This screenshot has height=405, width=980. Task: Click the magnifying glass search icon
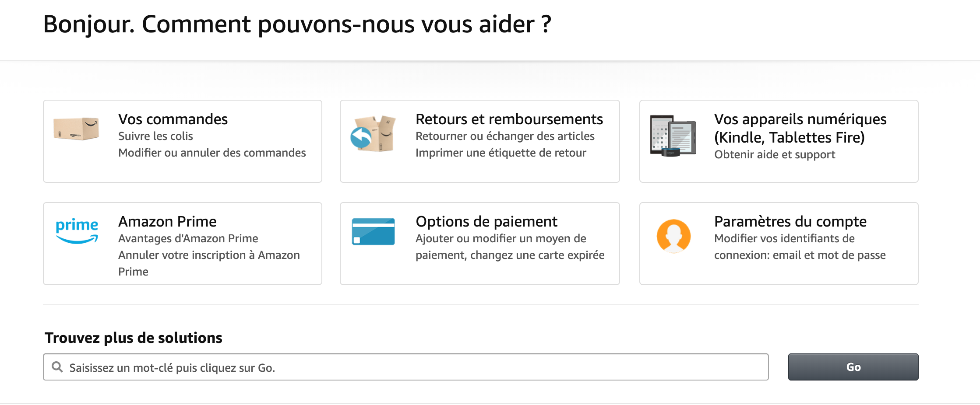57,367
